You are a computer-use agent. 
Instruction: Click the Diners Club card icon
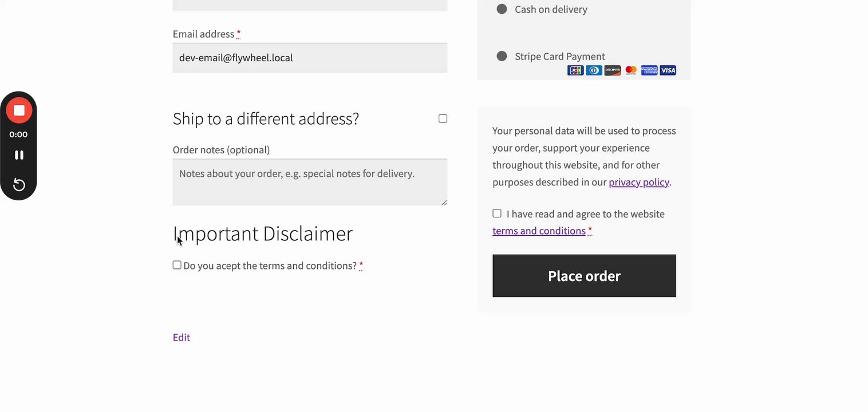(x=594, y=70)
